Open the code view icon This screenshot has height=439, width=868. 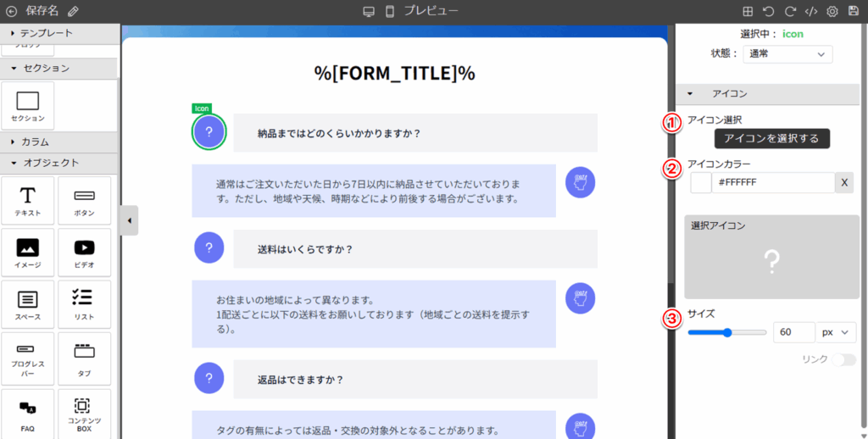tap(811, 12)
